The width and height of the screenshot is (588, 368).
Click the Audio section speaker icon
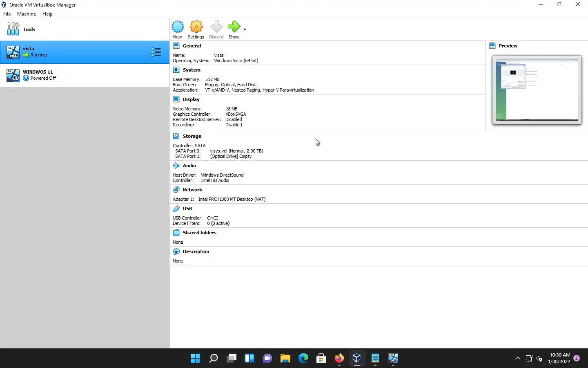pos(176,166)
